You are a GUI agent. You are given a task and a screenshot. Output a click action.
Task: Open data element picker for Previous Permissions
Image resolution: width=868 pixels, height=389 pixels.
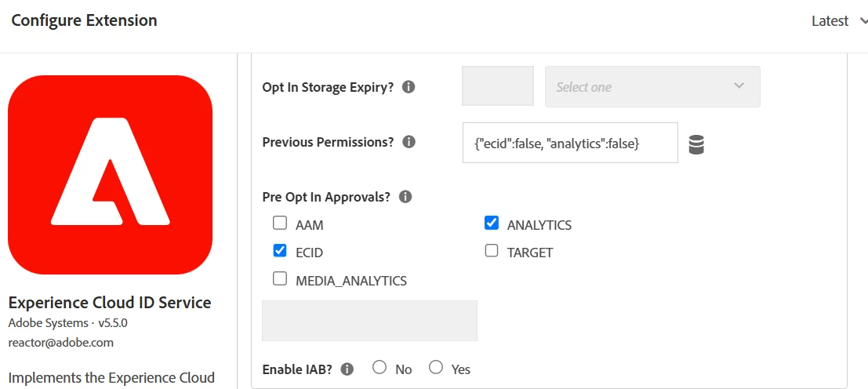pyautogui.click(x=695, y=144)
